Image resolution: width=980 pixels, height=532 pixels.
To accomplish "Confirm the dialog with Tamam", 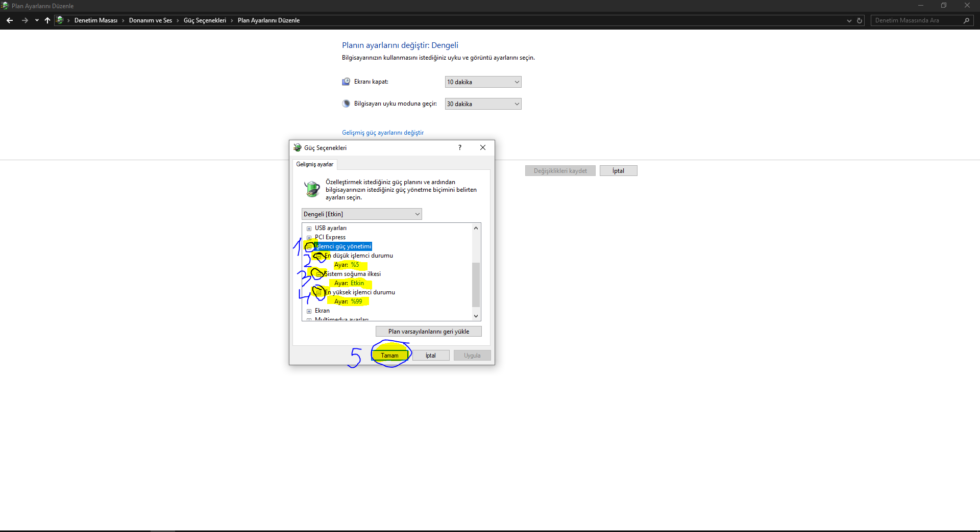I will click(x=389, y=356).
